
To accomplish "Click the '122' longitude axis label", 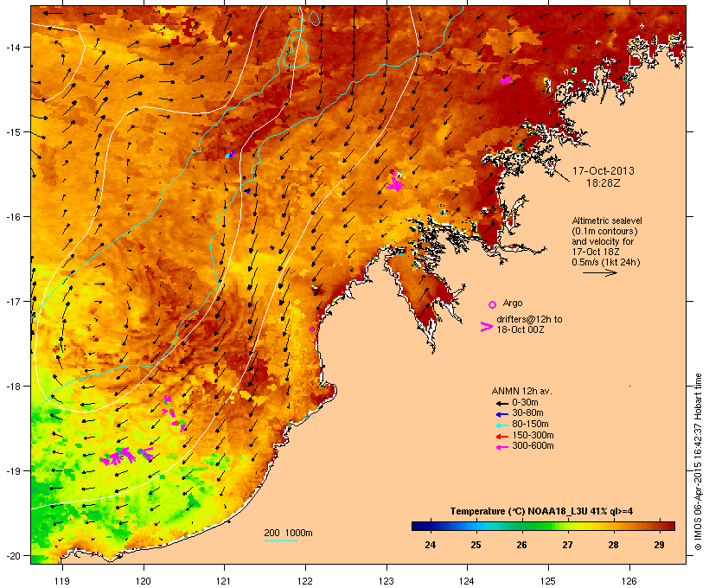I will [305, 581].
